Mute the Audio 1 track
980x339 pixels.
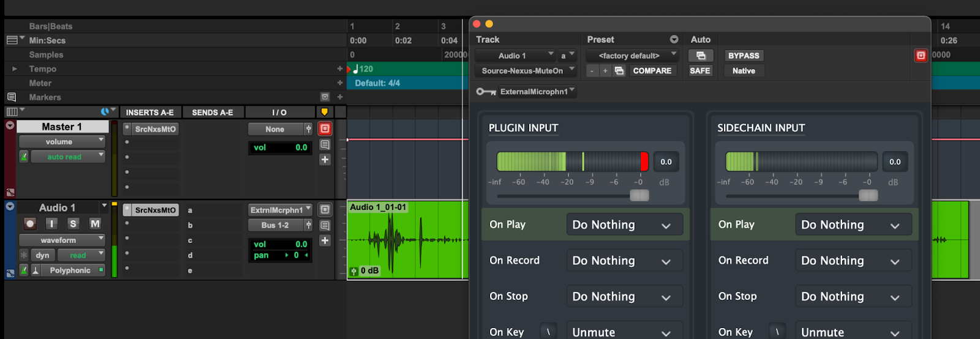click(95, 224)
